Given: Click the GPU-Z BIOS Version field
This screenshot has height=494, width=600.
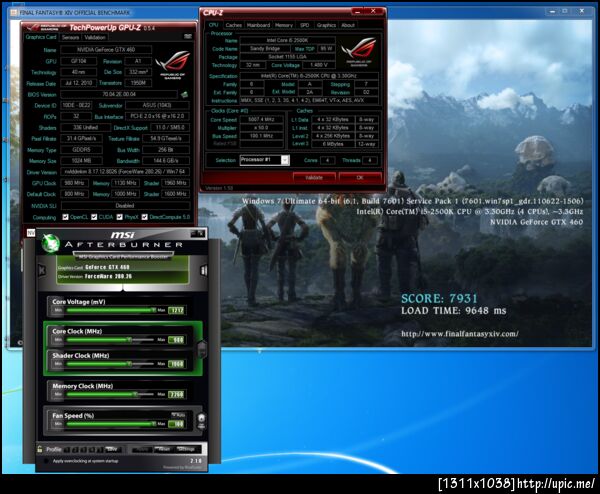Looking at the screenshot, I should coord(119,94).
